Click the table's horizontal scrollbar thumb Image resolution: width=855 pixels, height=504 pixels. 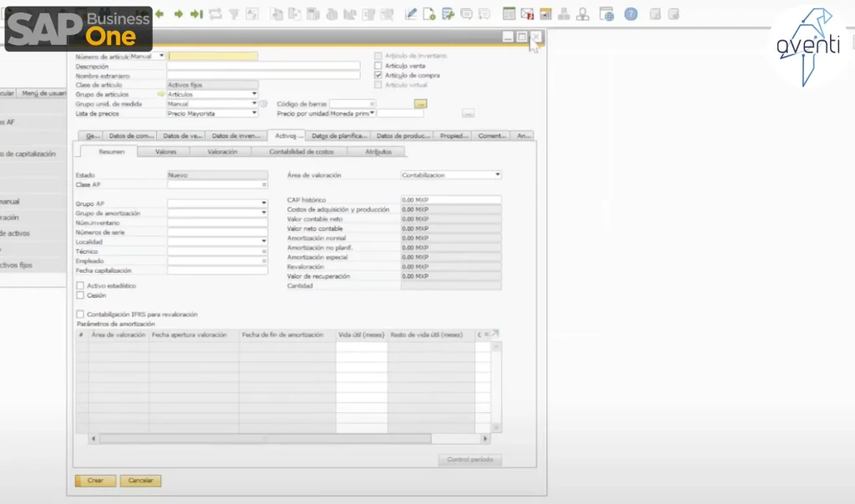coord(265,439)
